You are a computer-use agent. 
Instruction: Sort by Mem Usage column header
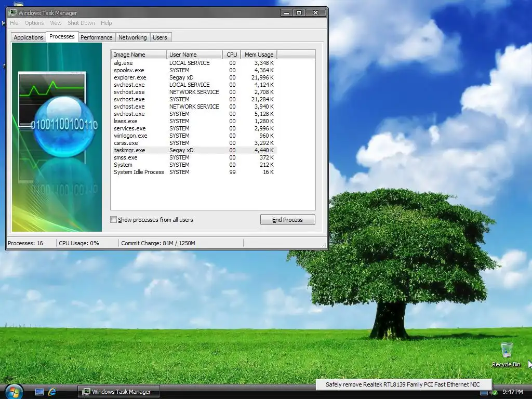tap(259, 54)
